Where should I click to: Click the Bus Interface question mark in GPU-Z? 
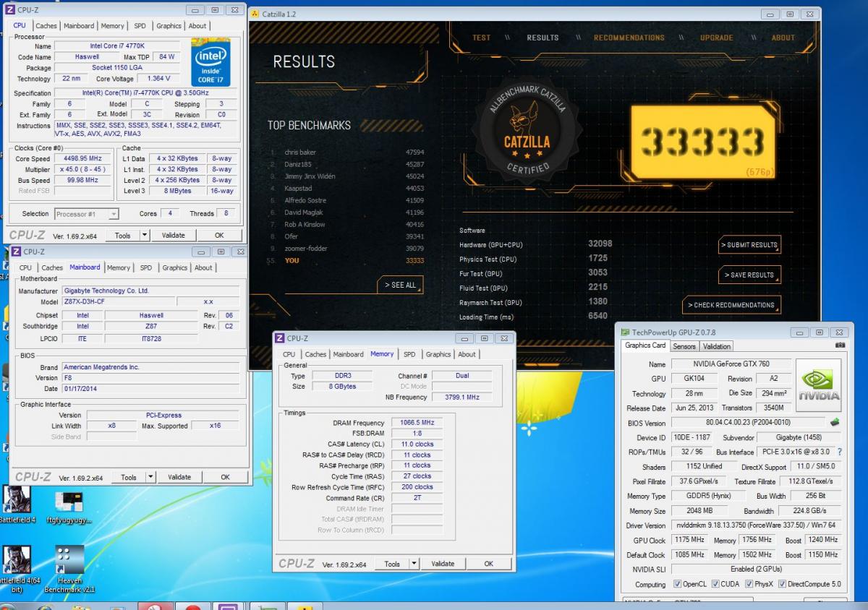[839, 452]
